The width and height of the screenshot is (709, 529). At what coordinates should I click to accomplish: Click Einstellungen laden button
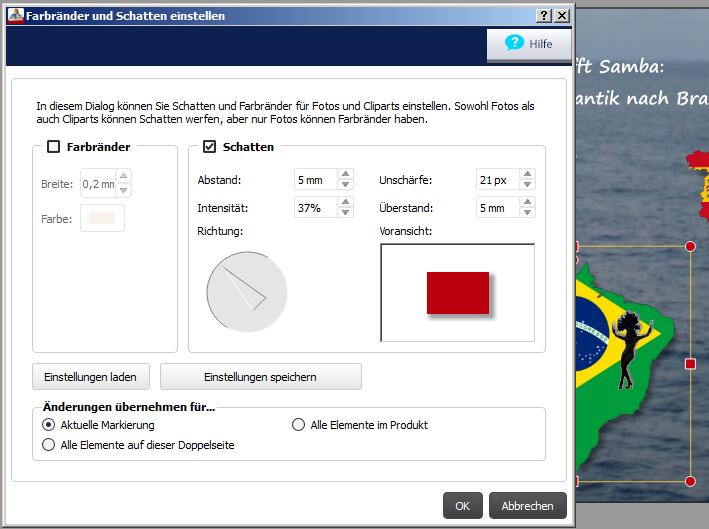pos(90,377)
